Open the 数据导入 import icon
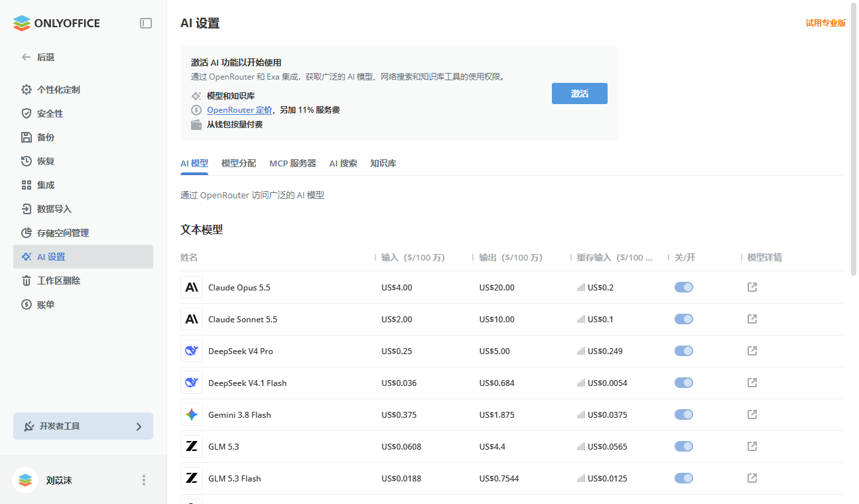The height and width of the screenshot is (504, 859). click(x=27, y=209)
